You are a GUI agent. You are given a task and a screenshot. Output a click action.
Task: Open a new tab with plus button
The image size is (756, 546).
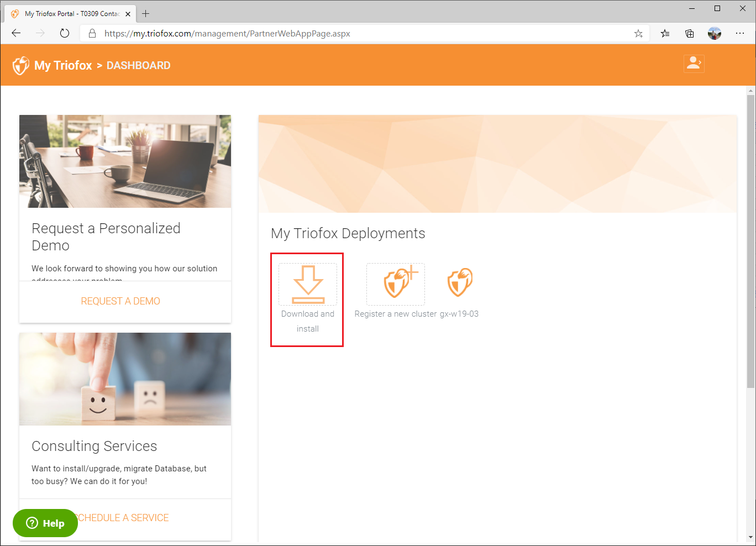click(x=146, y=13)
